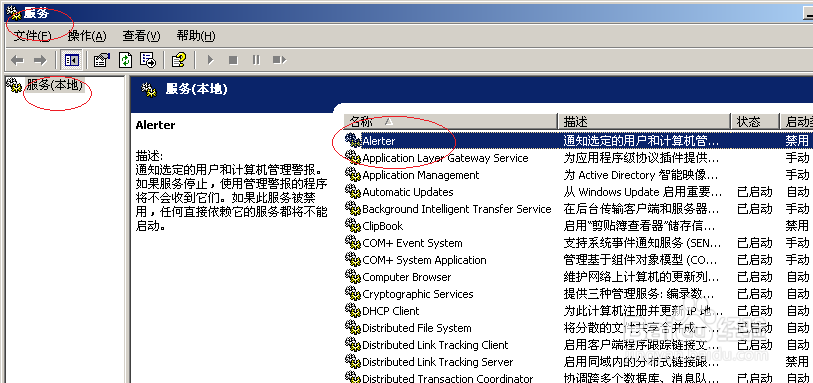Click the gear icon beside COM+ Event System
Viewport: 813px width, 383px height.
click(x=353, y=243)
